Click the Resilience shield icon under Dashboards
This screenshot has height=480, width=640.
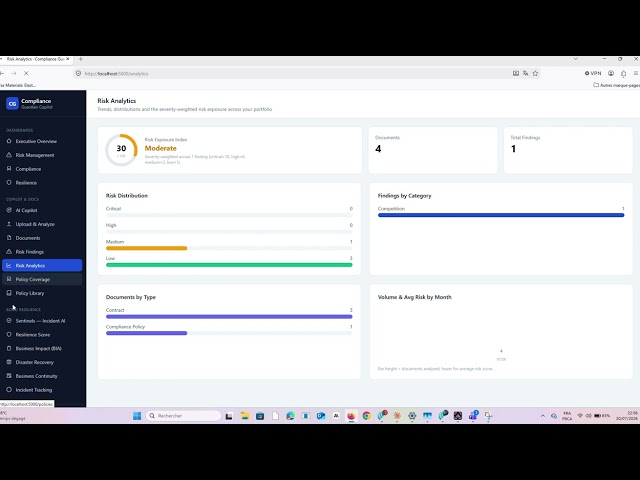point(9,182)
